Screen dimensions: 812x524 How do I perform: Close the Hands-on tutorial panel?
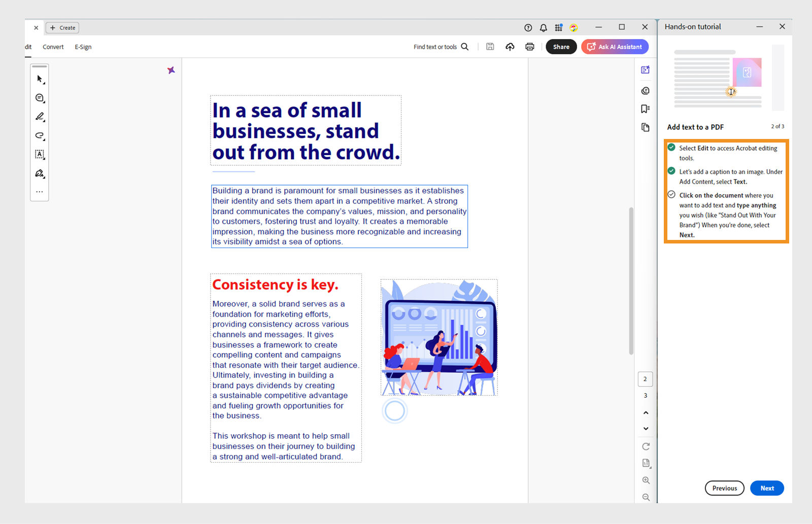(782, 26)
